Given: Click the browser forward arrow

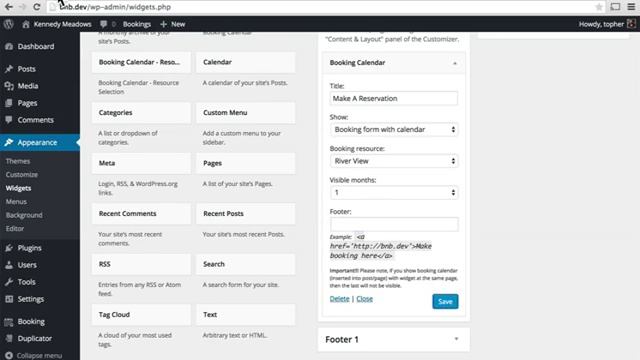Looking at the screenshot, I should click(22, 7).
